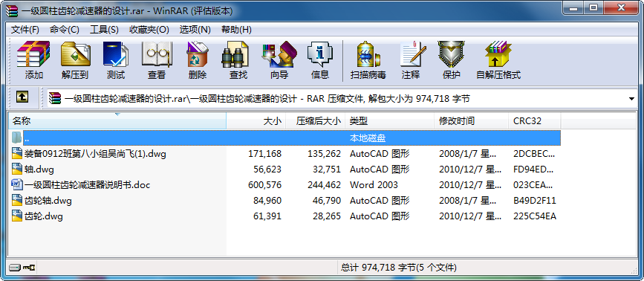Open the 选项(N) menu
644x281 pixels.
pyautogui.click(x=195, y=30)
